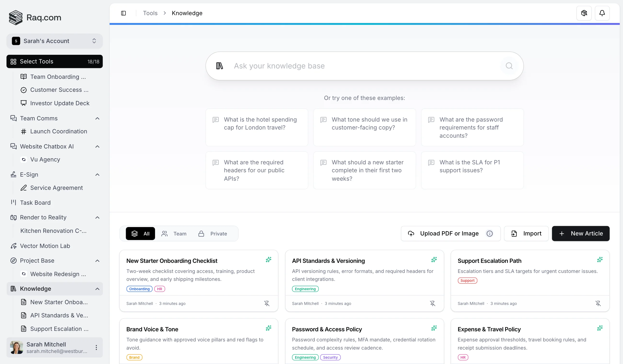Click the package search icon in header

[x=584, y=13]
